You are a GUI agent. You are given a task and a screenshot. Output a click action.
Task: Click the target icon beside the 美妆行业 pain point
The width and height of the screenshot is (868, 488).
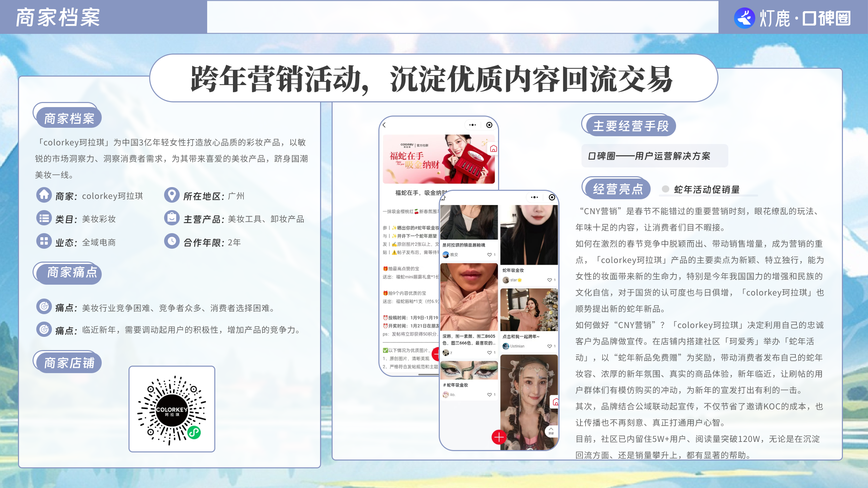click(44, 307)
